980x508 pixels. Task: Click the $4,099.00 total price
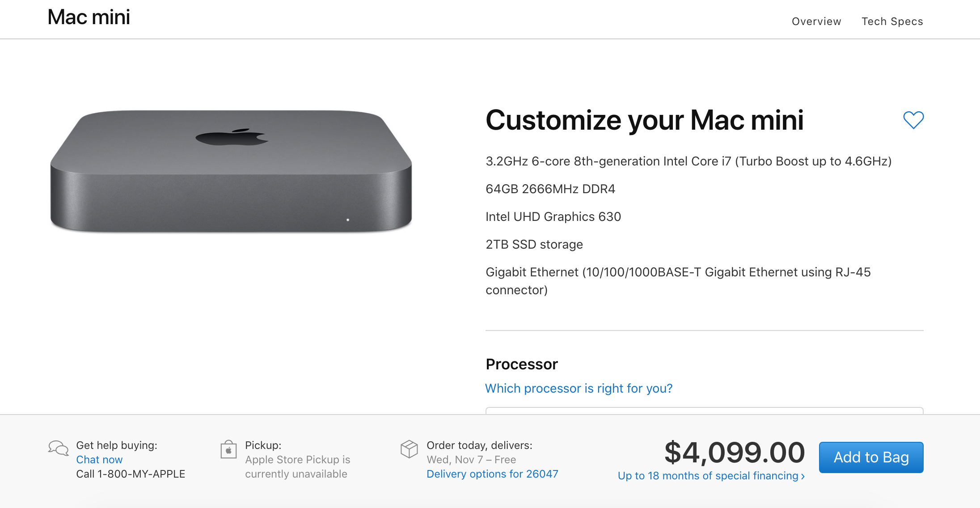[734, 453]
